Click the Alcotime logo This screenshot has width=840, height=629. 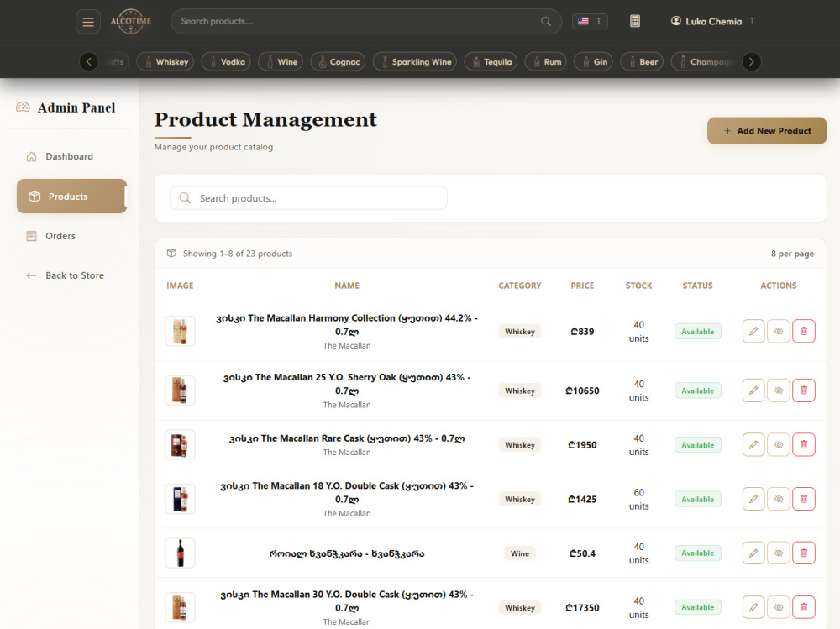131,22
